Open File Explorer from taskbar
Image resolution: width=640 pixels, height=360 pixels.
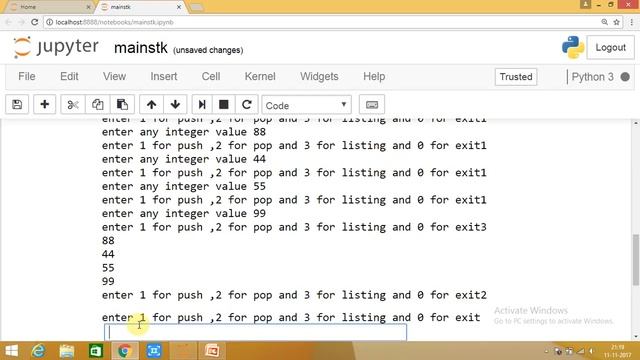(x=67, y=351)
